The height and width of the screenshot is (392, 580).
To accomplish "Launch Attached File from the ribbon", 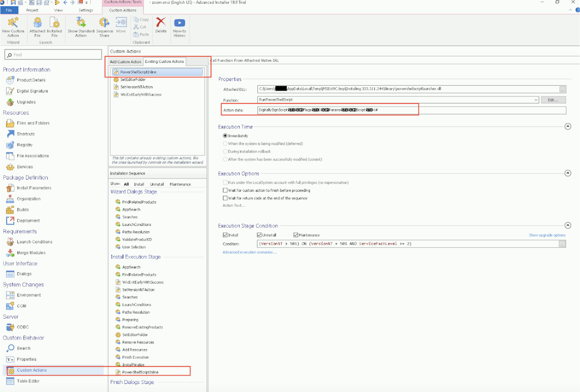I will coord(37,23).
